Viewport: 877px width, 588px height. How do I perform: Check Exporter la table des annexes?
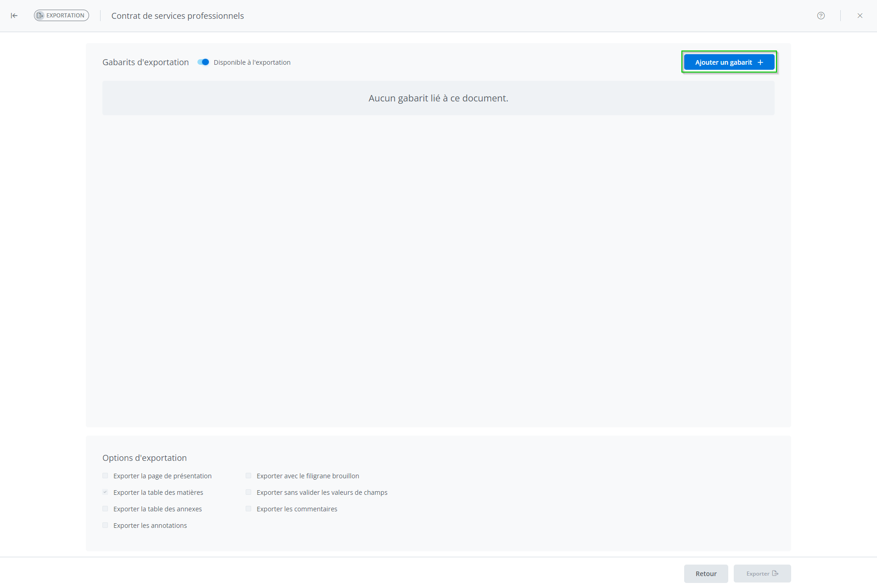[x=105, y=509]
